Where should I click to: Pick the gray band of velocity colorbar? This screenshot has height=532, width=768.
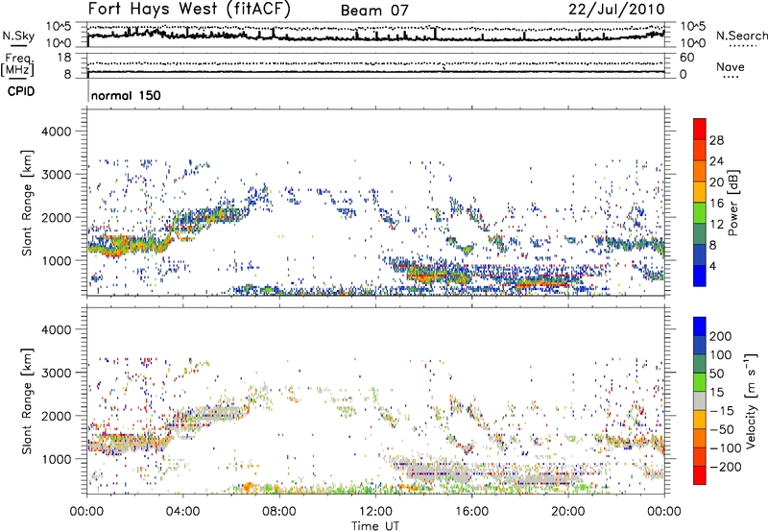point(700,400)
